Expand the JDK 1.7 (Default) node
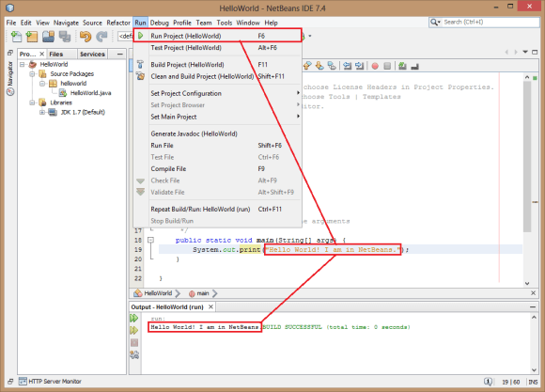This screenshot has height=392, width=545. (x=42, y=112)
